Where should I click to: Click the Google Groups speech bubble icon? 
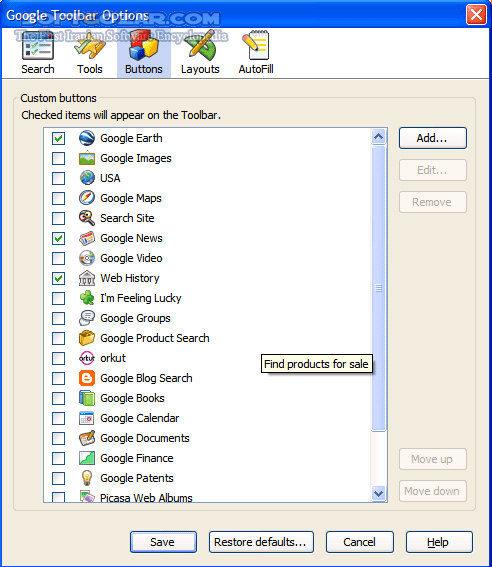87,318
